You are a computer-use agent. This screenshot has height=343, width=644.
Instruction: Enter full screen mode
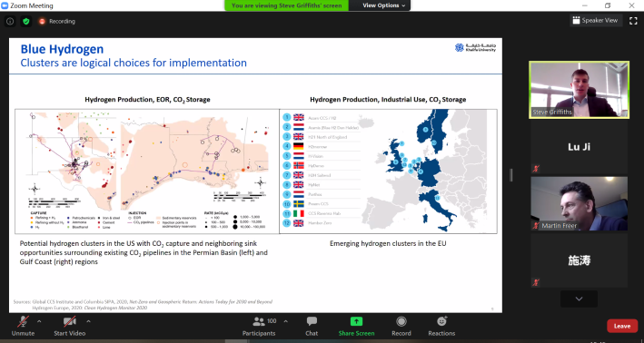pos(633,21)
